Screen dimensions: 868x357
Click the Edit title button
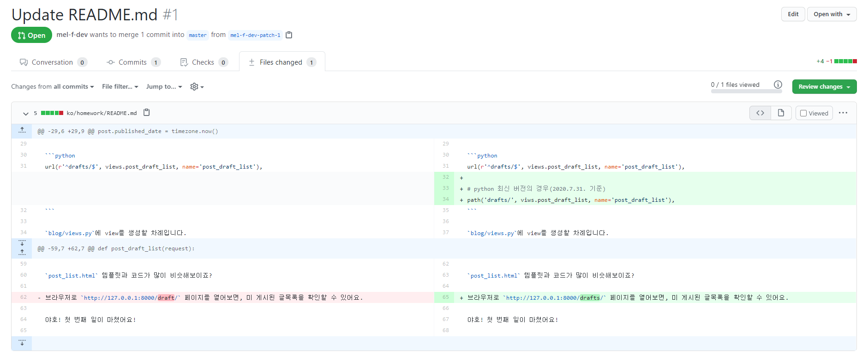click(793, 14)
